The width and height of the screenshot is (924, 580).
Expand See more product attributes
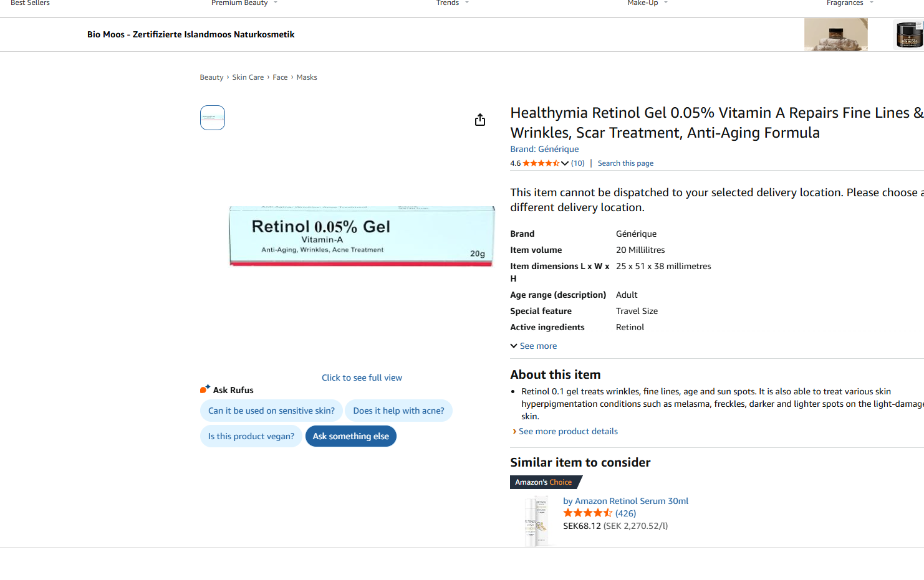pyautogui.click(x=534, y=346)
